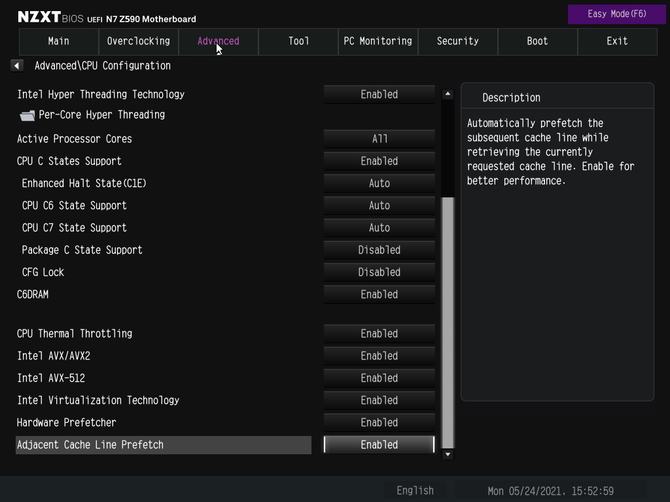Toggle CPU Thermal Throttling Enabled value
670x502 pixels.
(379, 334)
